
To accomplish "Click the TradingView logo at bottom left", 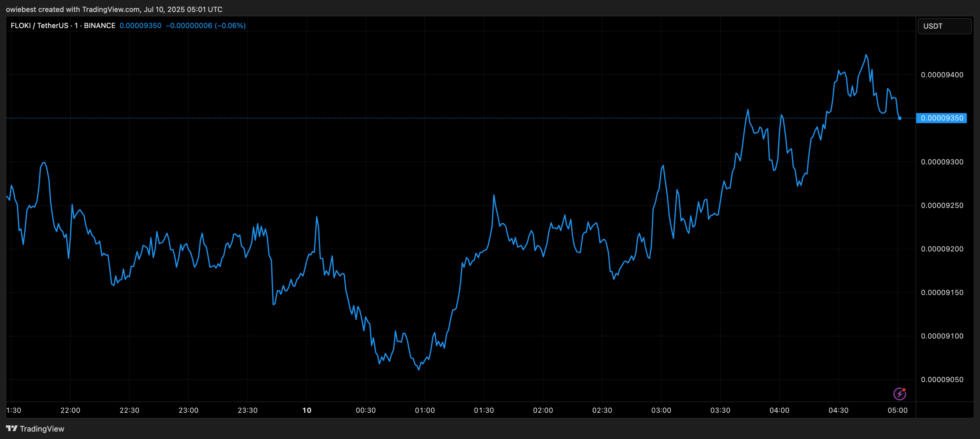I will tap(35, 429).
